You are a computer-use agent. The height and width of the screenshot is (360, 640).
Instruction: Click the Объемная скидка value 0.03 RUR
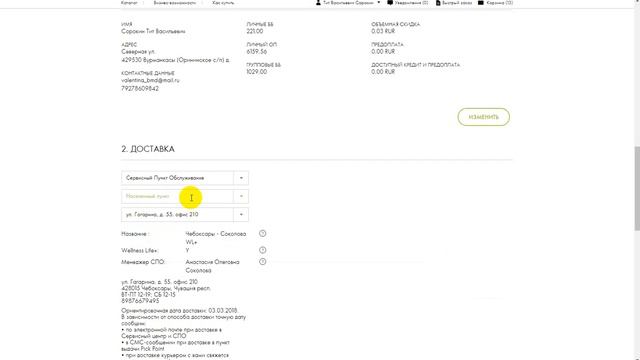tap(383, 31)
